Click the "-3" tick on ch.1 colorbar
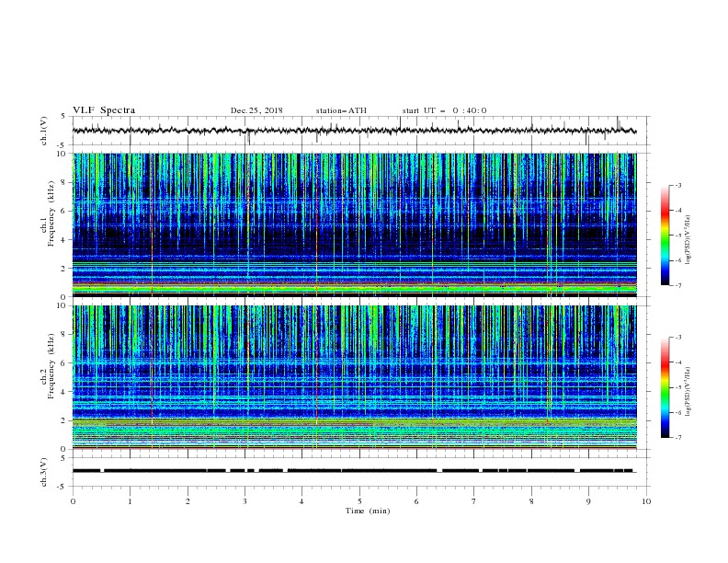The width and height of the screenshot is (728, 563). tap(677, 186)
